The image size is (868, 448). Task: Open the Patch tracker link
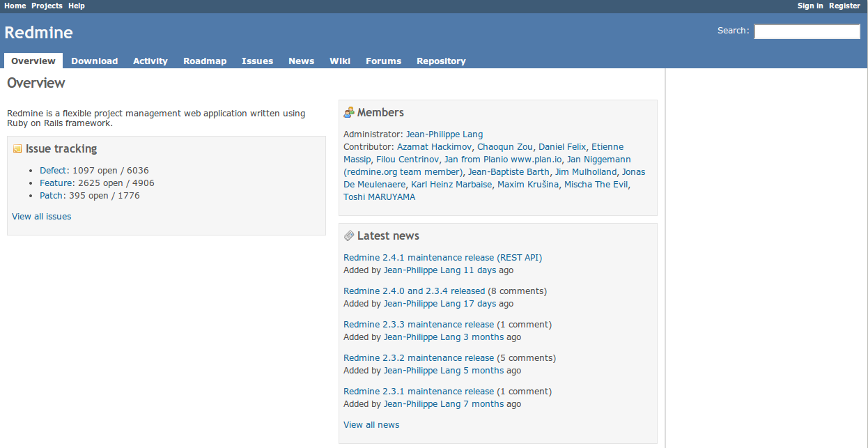coord(52,196)
